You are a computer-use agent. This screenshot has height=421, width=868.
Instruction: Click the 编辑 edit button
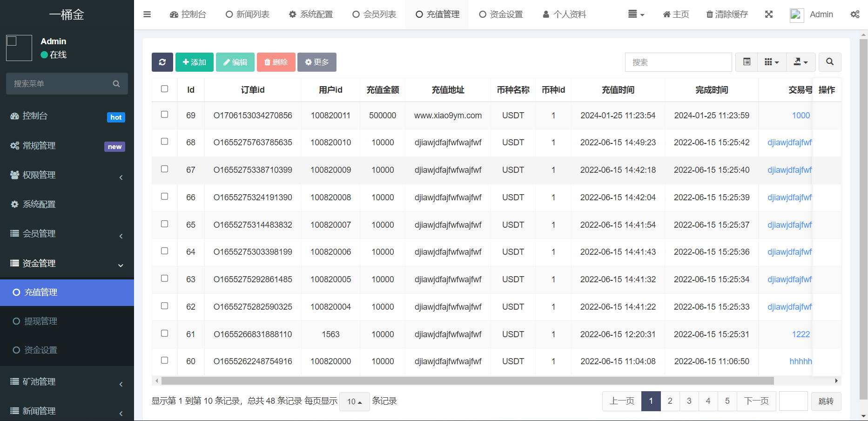coord(235,62)
